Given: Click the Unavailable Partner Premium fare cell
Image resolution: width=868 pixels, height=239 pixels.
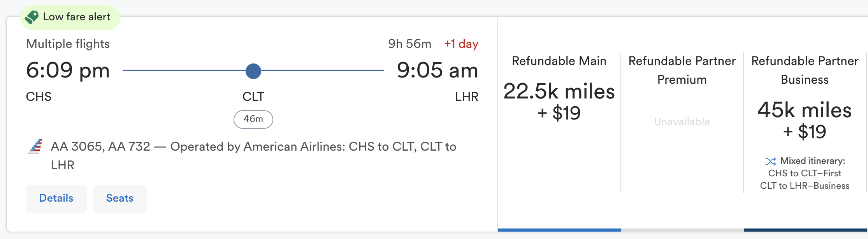Looking at the screenshot, I should click(x=682, y=122).
